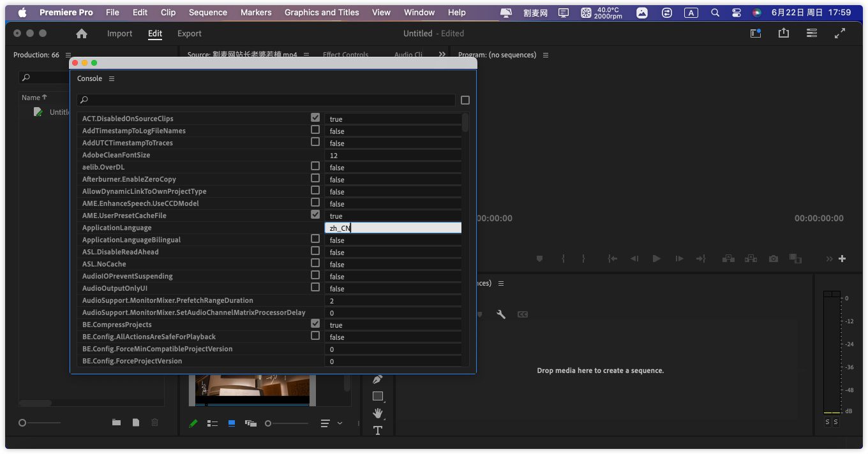Click the Home icon
Image resolution: width=868 pixels, height=454 pixels.
point(82,34)
